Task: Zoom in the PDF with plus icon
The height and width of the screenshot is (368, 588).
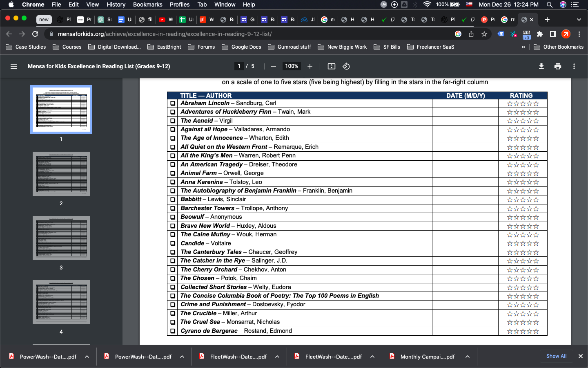Action: coord(310,66)
